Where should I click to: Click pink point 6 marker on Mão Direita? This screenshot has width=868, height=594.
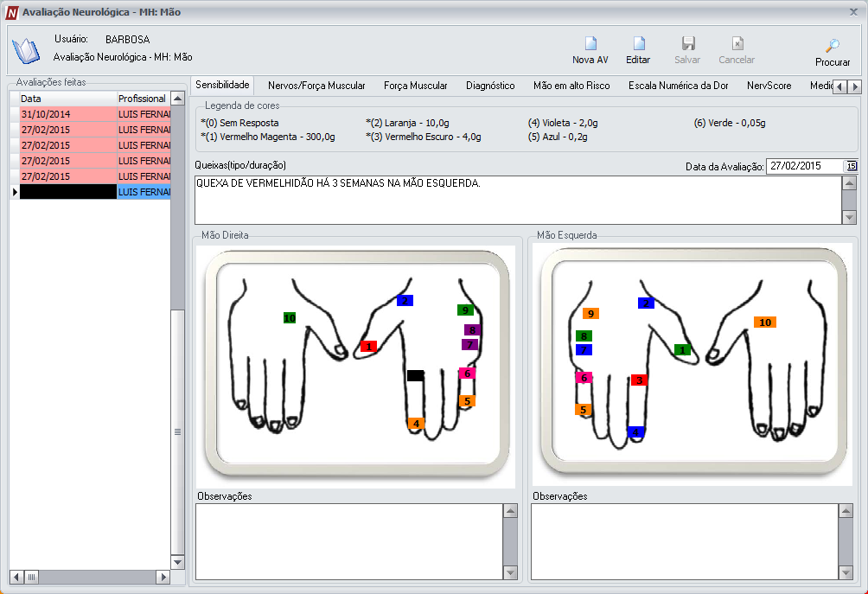coord(467,374)
